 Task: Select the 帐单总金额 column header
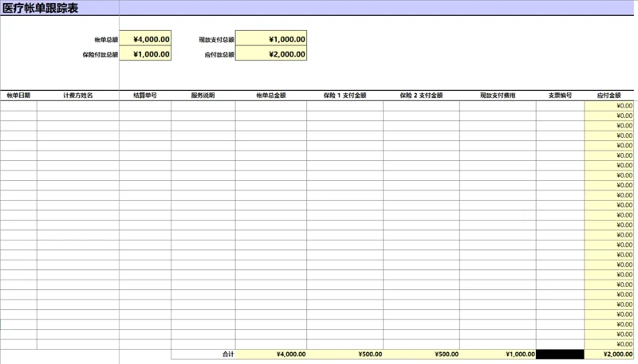pos(270,95)
